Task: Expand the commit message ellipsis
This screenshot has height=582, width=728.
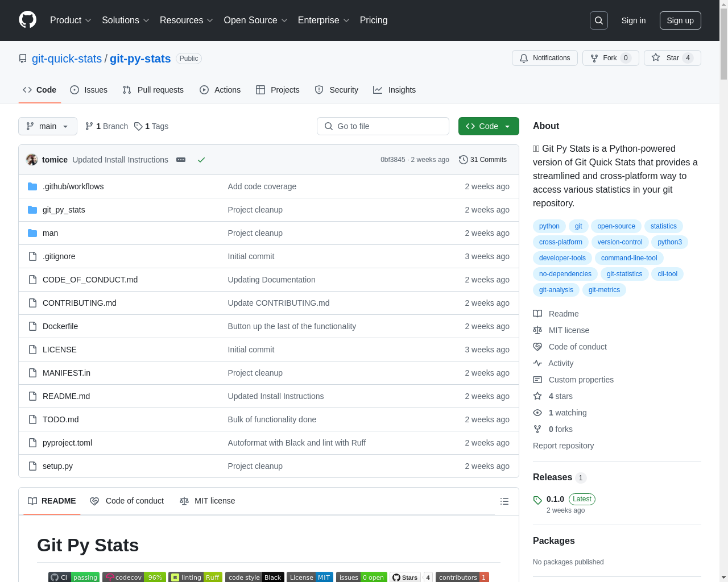Action: (181, 160)
